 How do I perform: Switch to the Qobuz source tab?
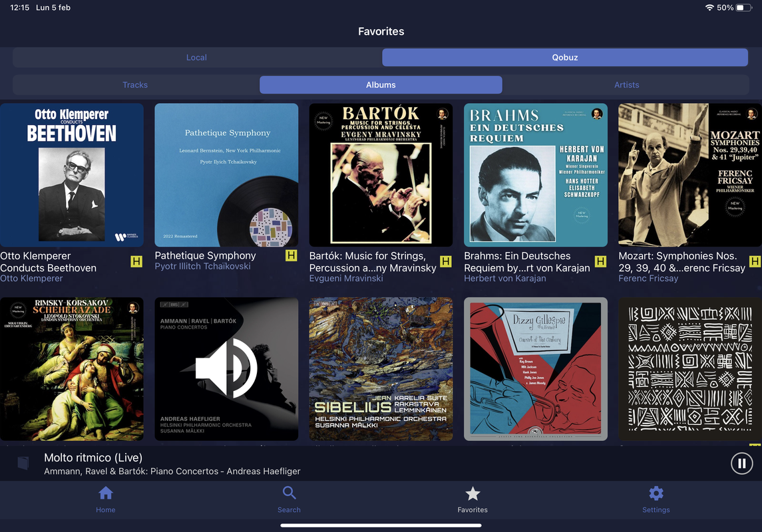coord(565,57)
